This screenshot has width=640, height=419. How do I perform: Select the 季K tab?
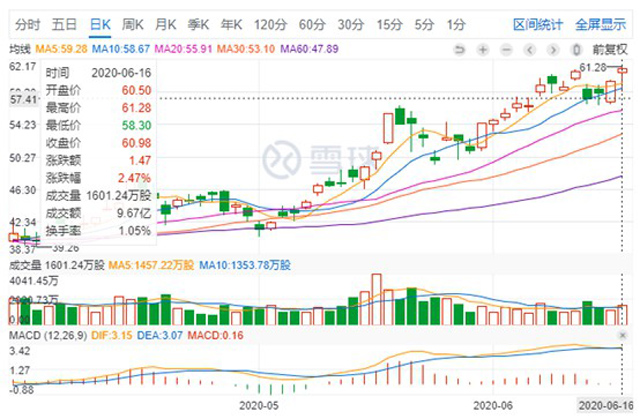coord(198,24)
